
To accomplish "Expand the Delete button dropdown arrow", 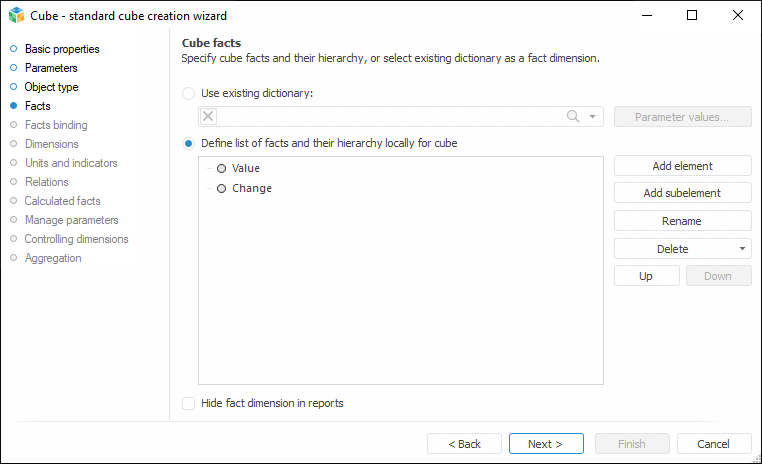I will coord(742,249).
